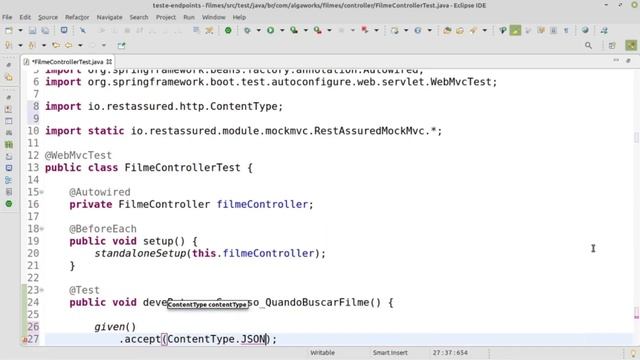Collapse the @Test method at line 23
The width and height of the screenshot is (640, 360).
[x=42, y=290]
